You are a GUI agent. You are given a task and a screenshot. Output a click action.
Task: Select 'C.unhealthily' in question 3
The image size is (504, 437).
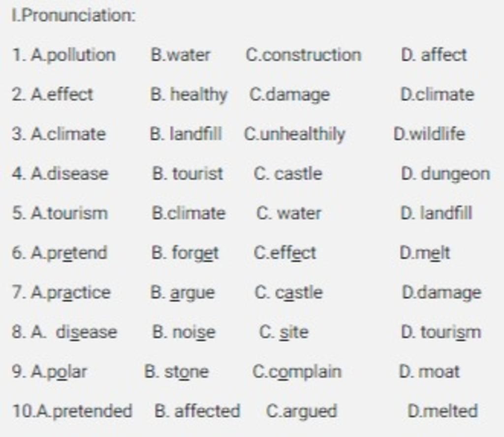point(295,135)
